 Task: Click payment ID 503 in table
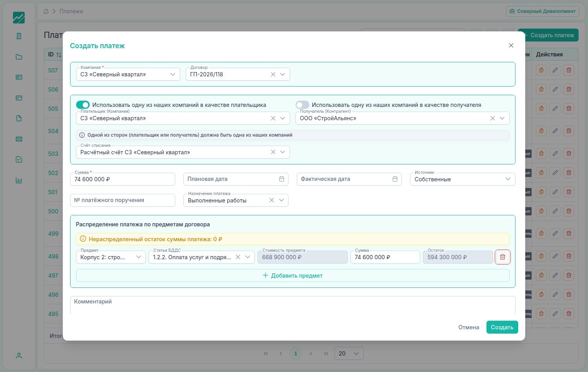(53, 153)
